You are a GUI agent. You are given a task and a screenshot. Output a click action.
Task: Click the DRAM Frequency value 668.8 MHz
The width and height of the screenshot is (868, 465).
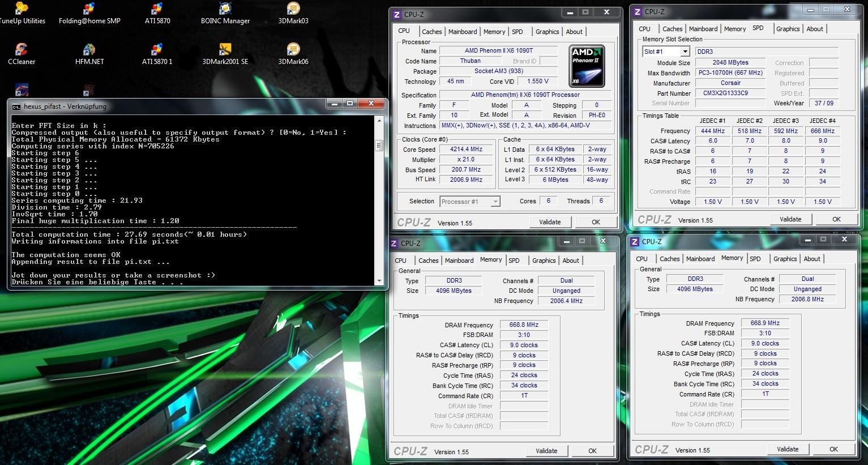coord(524,325)
